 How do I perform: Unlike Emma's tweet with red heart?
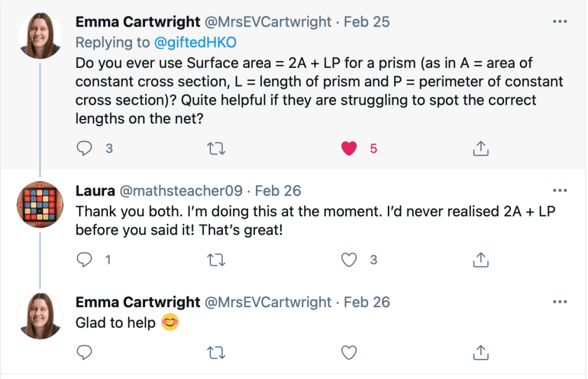click(x=349, y=148)
